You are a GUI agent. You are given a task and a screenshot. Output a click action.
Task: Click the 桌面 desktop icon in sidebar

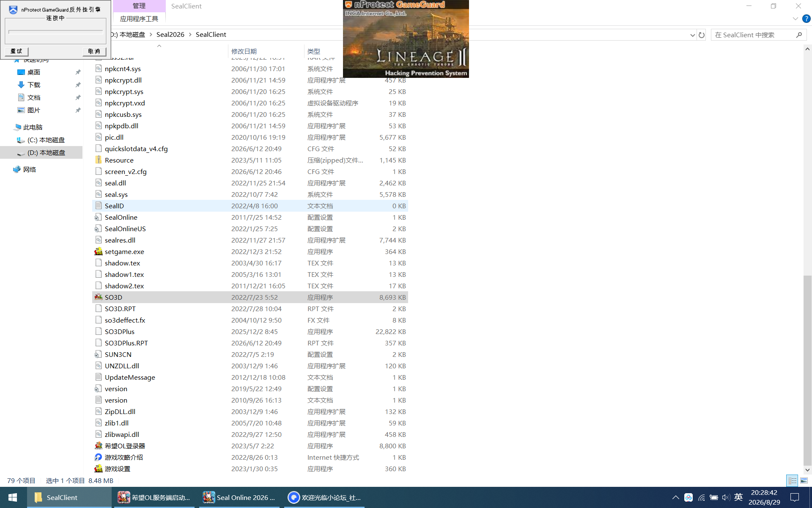click(21, 72)
